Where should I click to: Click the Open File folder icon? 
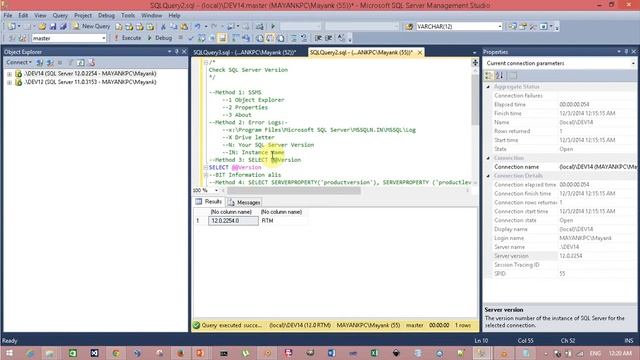[x=42, y=27]
